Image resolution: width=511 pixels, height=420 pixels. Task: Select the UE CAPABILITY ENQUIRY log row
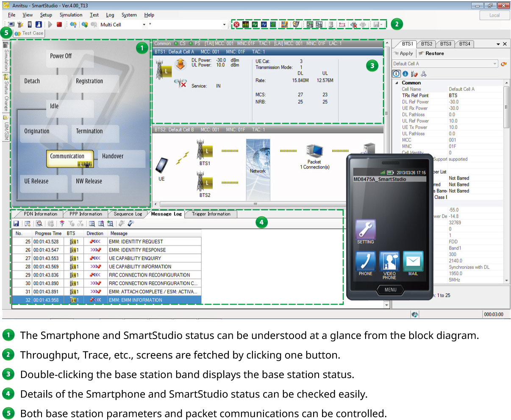[107, 258]
